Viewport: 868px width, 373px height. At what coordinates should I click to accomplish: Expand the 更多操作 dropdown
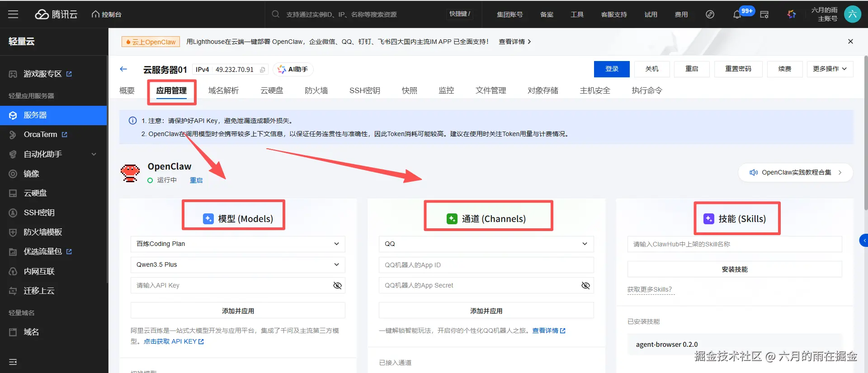coord(830,69)
